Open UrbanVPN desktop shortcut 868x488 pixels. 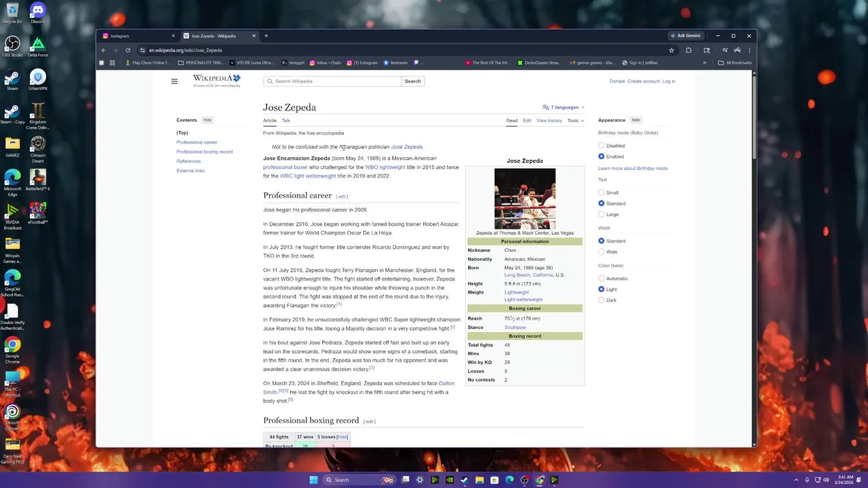pyautogui.click(x=37, y=79)
